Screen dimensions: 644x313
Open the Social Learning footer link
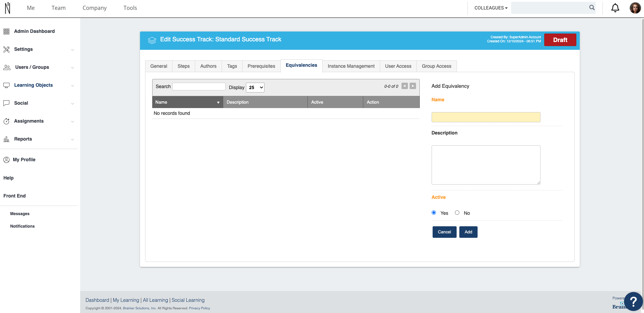coord(188,300)
